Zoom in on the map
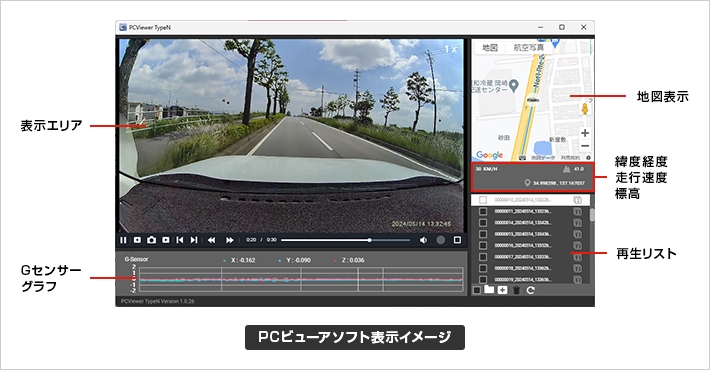This screenshot has width=710, height=370. coord(585,133)
